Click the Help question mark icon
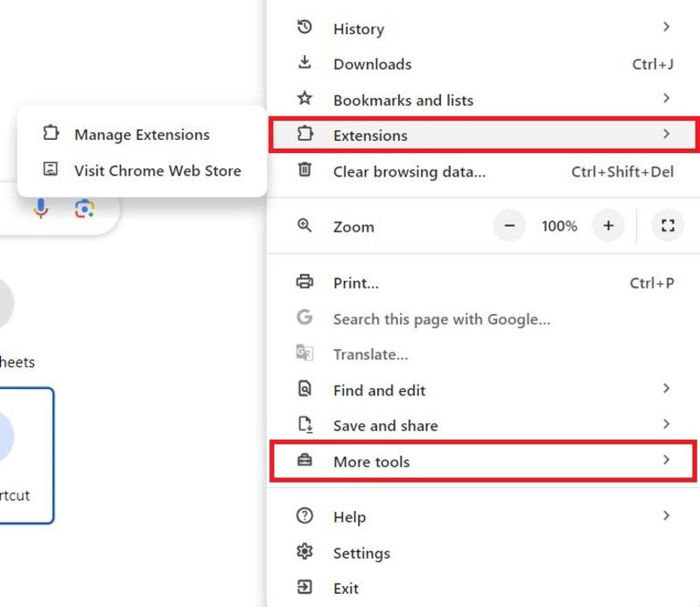The height and width of the screenshot is (607, 700). (x=304, y=515)
